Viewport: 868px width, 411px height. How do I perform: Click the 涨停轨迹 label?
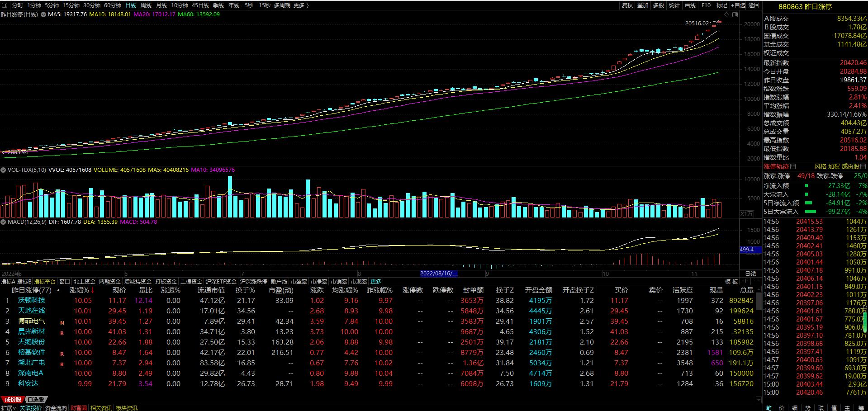(776, 167)
